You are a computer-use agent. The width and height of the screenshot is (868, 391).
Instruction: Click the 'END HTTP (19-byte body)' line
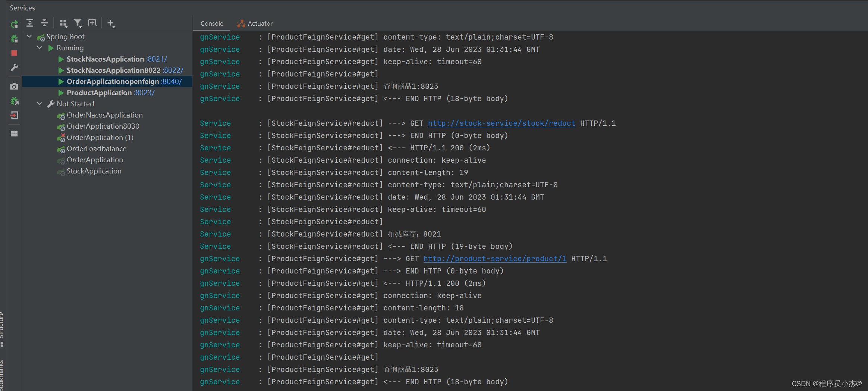pyautogui.click(x=450, y=246)
